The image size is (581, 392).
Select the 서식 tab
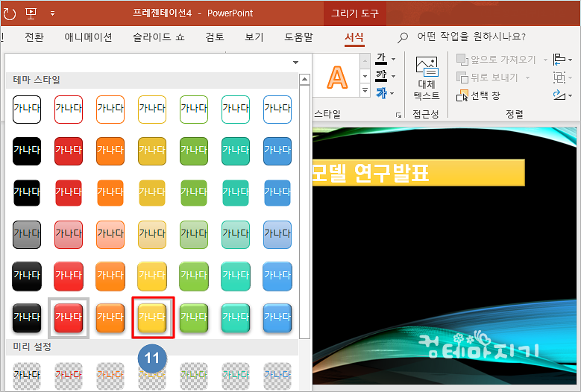(x=354, y=37)
